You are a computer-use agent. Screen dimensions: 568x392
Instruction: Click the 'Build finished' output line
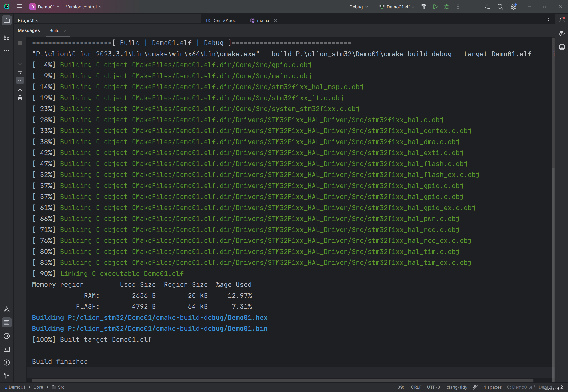tap(60, 362)
